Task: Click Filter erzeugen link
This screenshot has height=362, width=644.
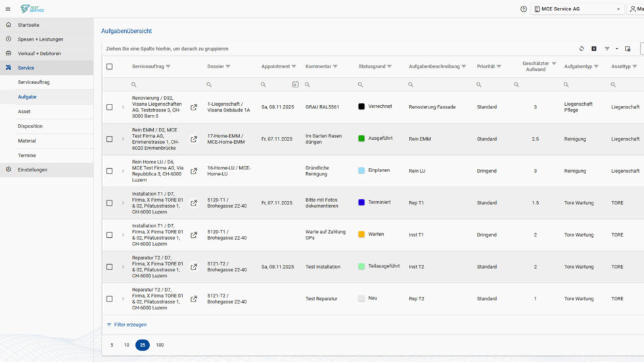Action: [126, 325]
